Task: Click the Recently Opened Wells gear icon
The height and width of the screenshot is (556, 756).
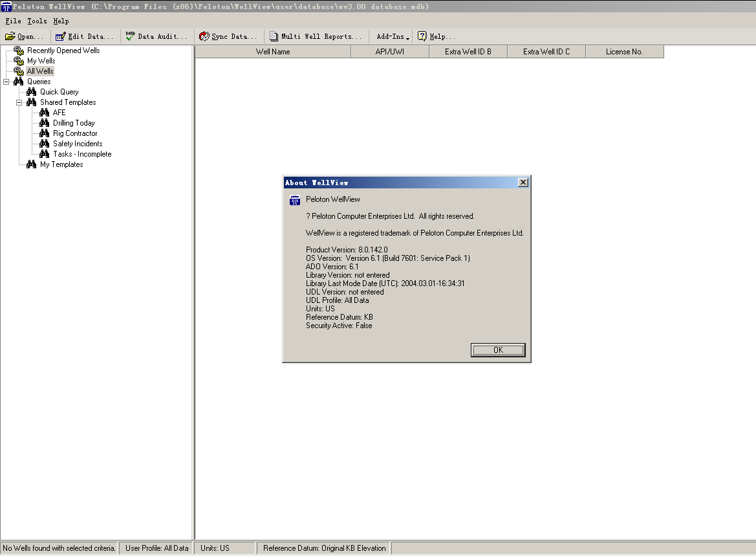Action: coord(19,50)
